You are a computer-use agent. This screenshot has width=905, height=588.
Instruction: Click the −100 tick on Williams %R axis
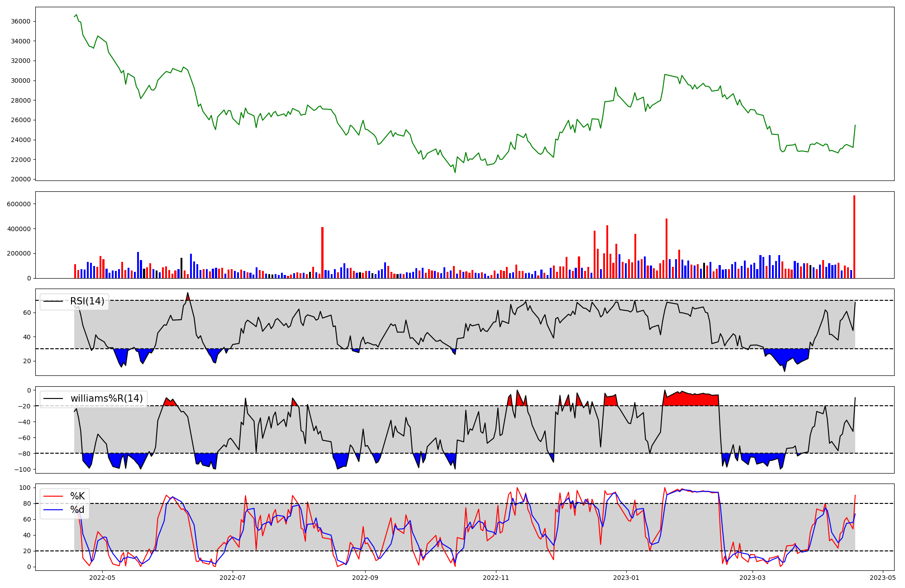tap(22, 469)
